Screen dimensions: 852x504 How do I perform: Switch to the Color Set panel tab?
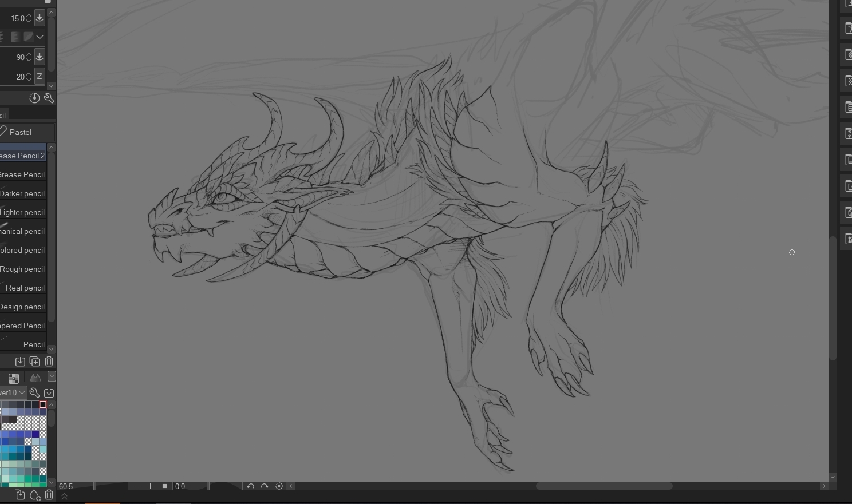point(14,378)
